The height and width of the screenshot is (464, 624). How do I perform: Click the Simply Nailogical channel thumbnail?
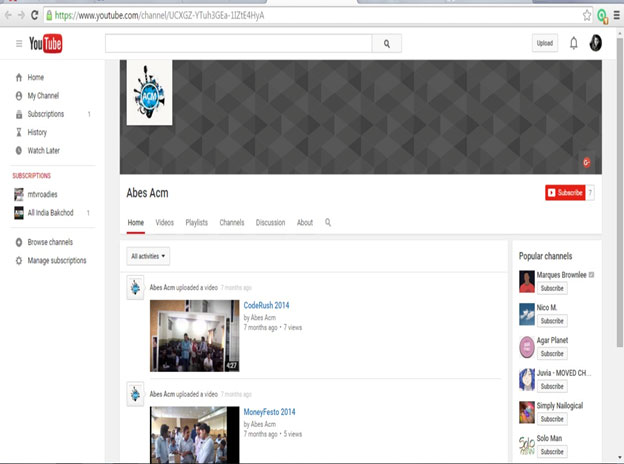[526, 412]
